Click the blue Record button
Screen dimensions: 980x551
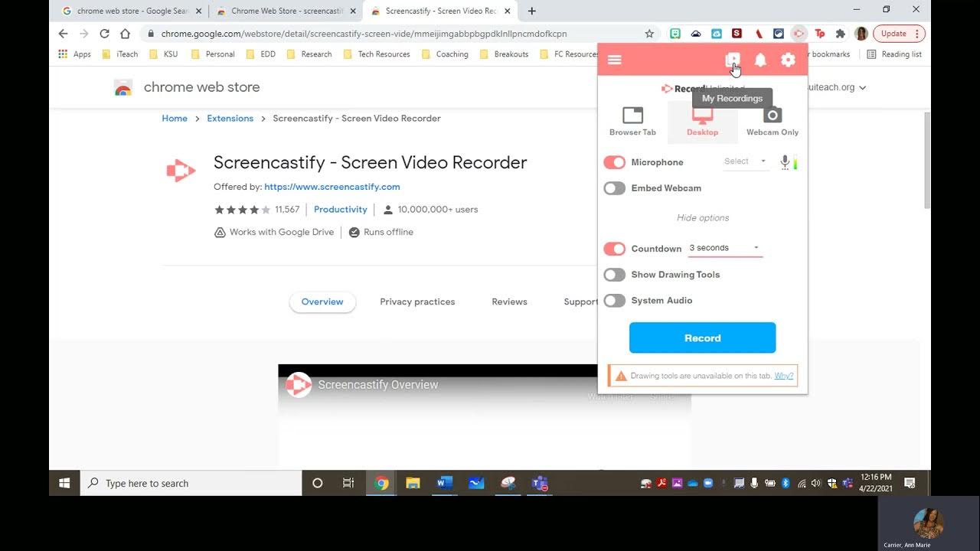(702, 337)
